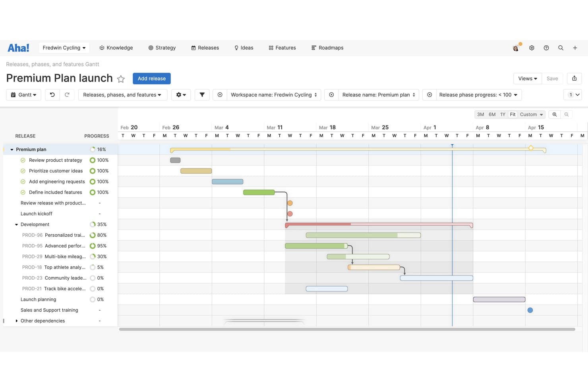588x392 pixels.
Task: Open the Knowledge menu
Action: tap(116, 48)
